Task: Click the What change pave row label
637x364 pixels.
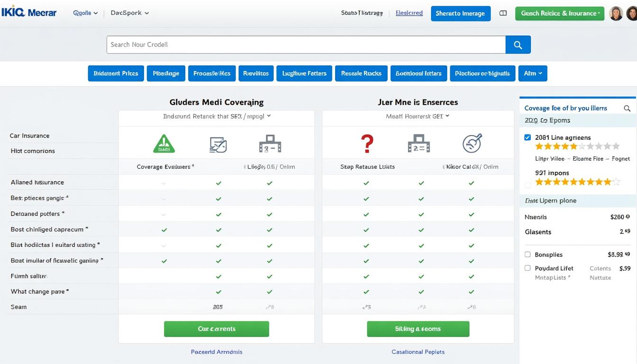Action: [40, 291]
